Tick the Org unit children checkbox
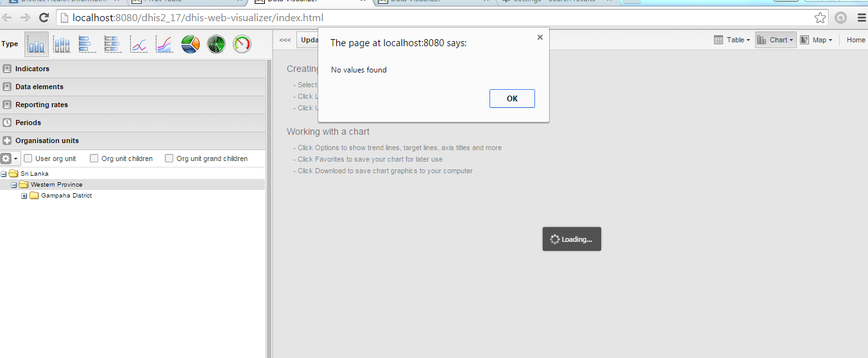 [x=94, y=158]
